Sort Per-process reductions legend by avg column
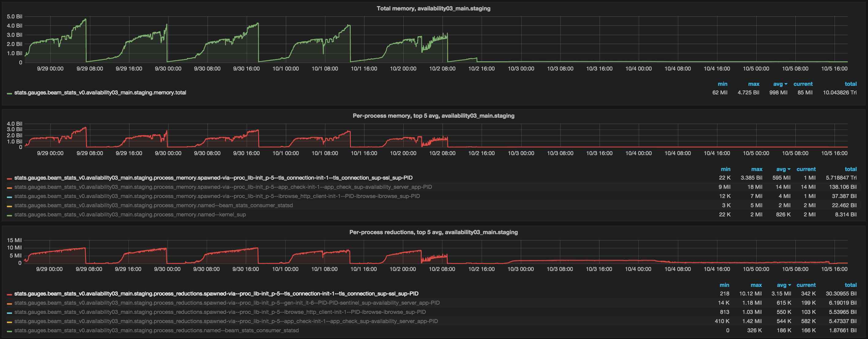The width and height of the screenshot is (868, 339). (784, 285)
